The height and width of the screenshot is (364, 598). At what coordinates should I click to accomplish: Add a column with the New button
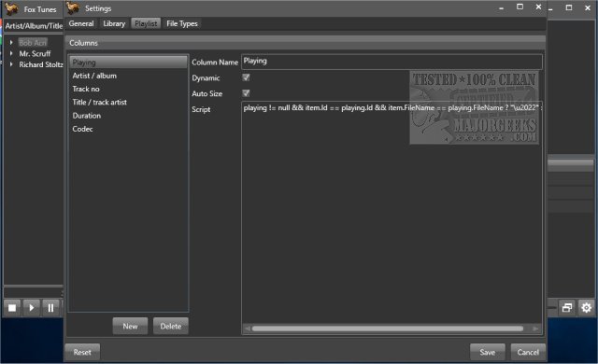pyautogui.click(x=130, y=327)
